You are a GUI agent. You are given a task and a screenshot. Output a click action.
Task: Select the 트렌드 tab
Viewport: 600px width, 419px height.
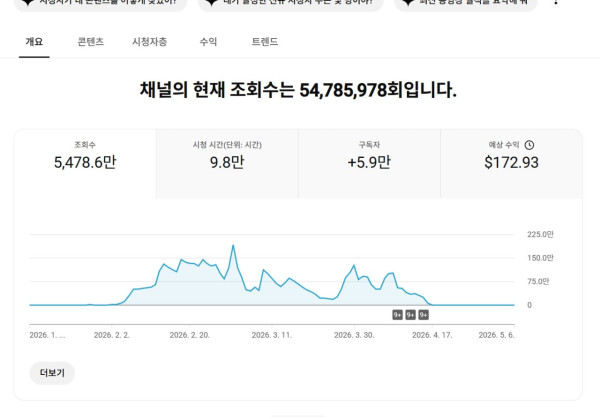tap(265, 42)
